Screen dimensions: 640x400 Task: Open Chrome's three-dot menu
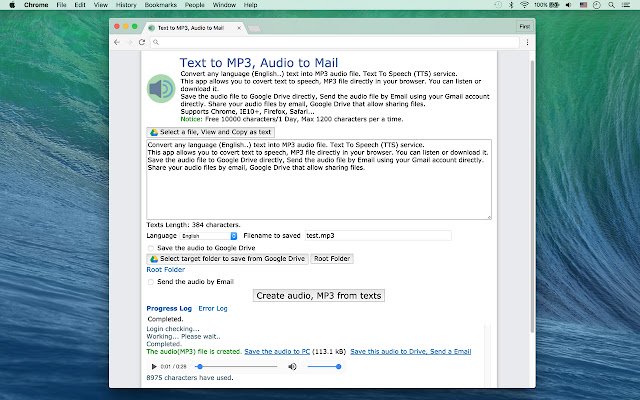point(527,42)
